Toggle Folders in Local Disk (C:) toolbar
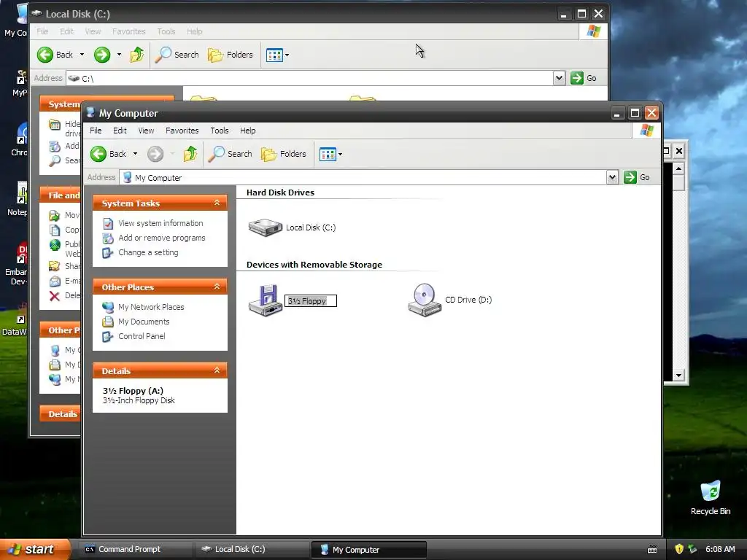 point(230,55)
